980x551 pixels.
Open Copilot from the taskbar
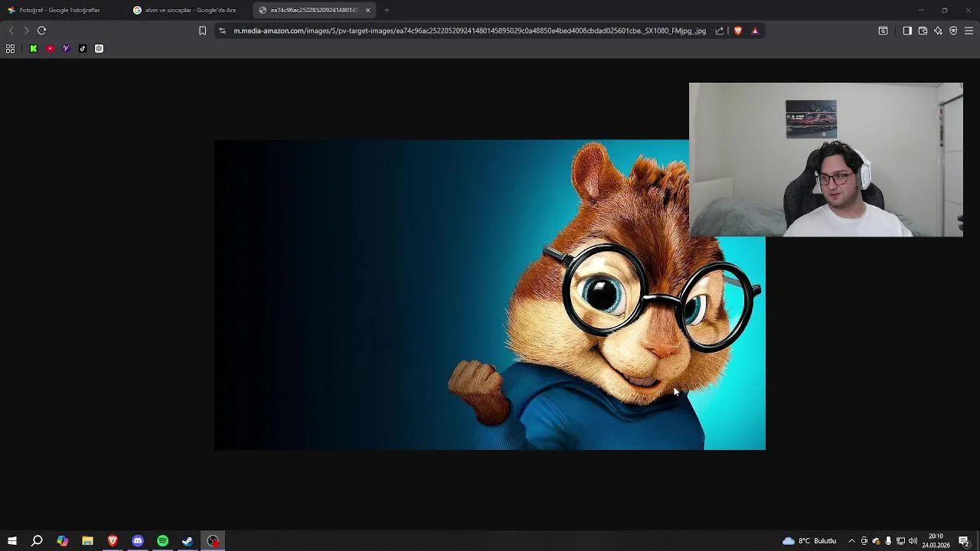click(62, 541)
